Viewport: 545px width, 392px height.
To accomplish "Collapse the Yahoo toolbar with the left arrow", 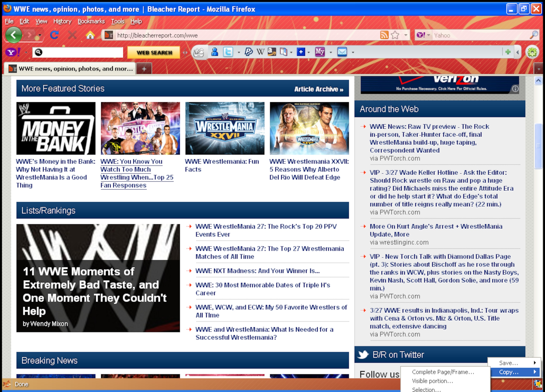I will point(517,52).
